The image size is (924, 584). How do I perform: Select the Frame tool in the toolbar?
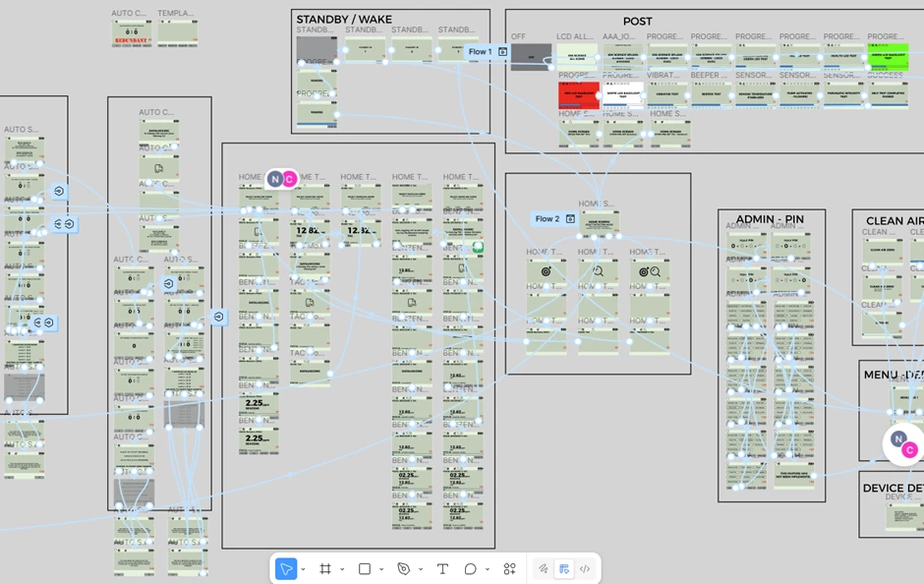click(x=325, y=568)
